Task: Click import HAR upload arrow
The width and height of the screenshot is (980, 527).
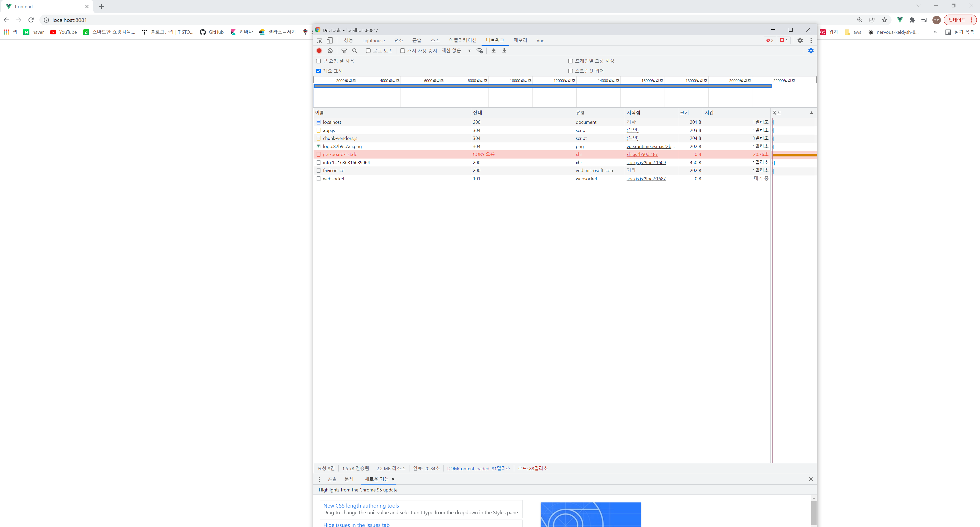Action: (493, 51)
